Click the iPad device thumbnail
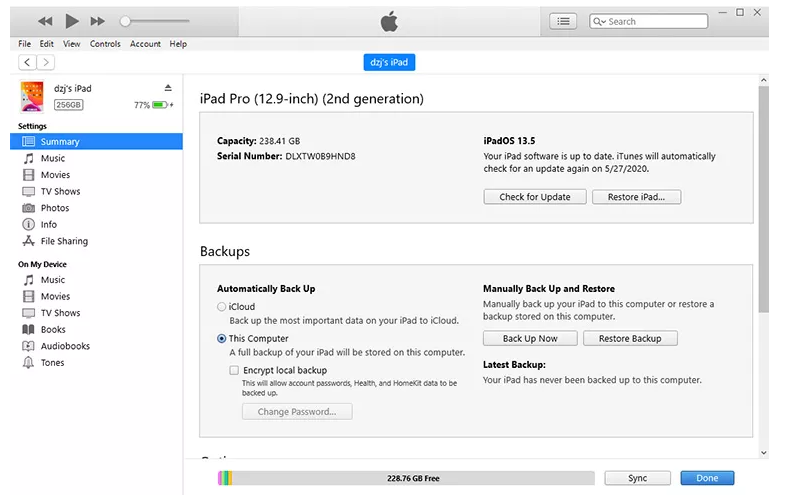 [32, 96]
